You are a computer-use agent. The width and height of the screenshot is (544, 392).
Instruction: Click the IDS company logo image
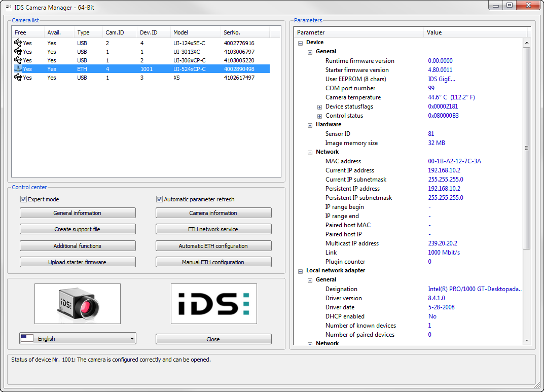point(214,304)
